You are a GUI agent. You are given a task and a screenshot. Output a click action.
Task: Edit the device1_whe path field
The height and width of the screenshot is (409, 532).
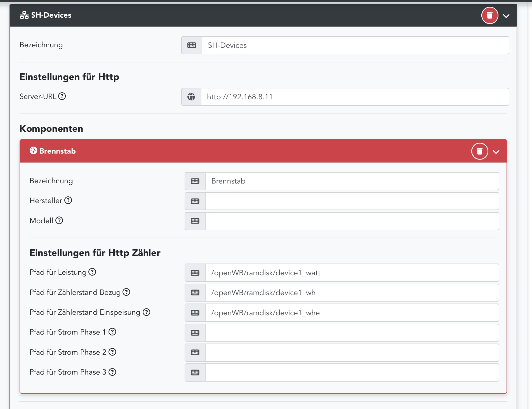pos(352,313)
